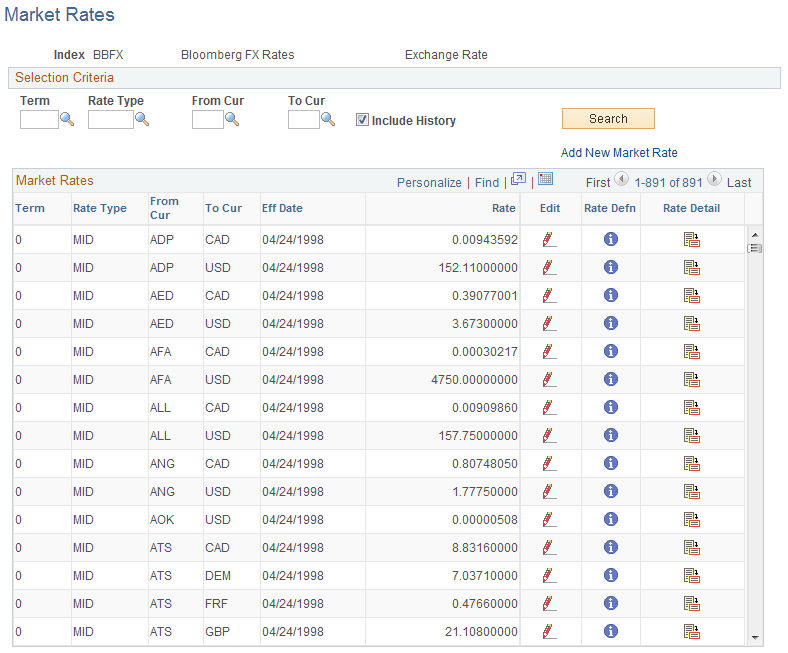The width and height of the screenshot is (788, 653).
Task: Open Rate Detail for ATS CAD row
Action: click(x=692, y=547)
